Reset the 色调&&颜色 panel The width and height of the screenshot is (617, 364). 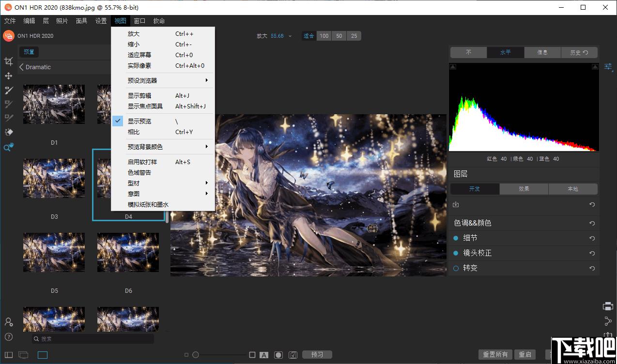point(592,223)
